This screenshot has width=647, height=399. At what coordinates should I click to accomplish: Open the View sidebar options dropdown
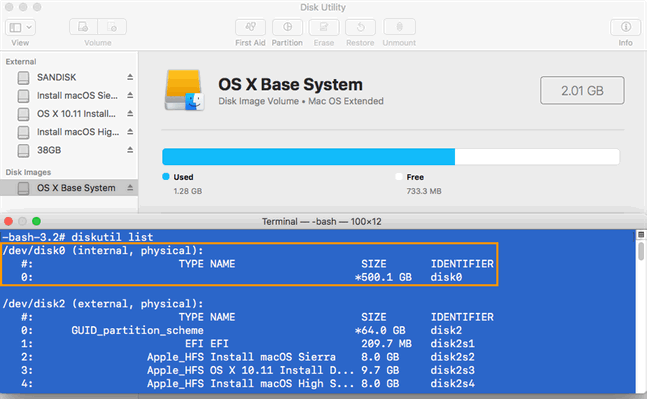coord(20,27)
